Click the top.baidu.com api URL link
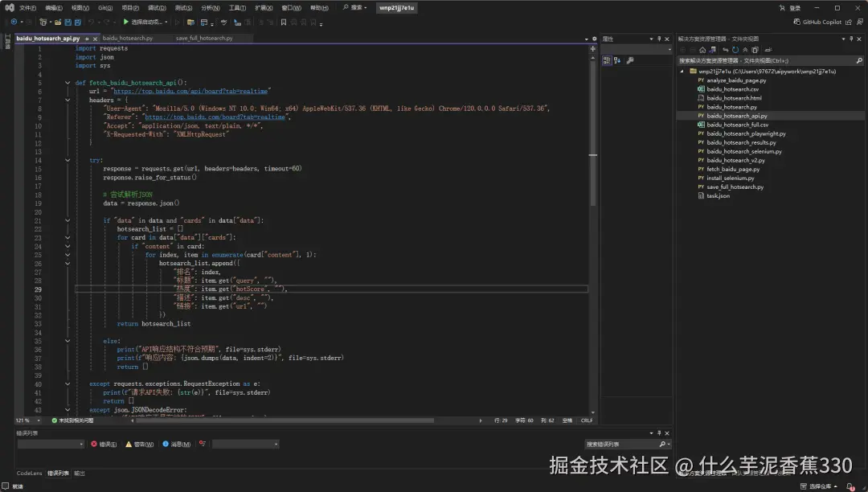This screenshot has height=492, width=868. click(x=190, y=92)
